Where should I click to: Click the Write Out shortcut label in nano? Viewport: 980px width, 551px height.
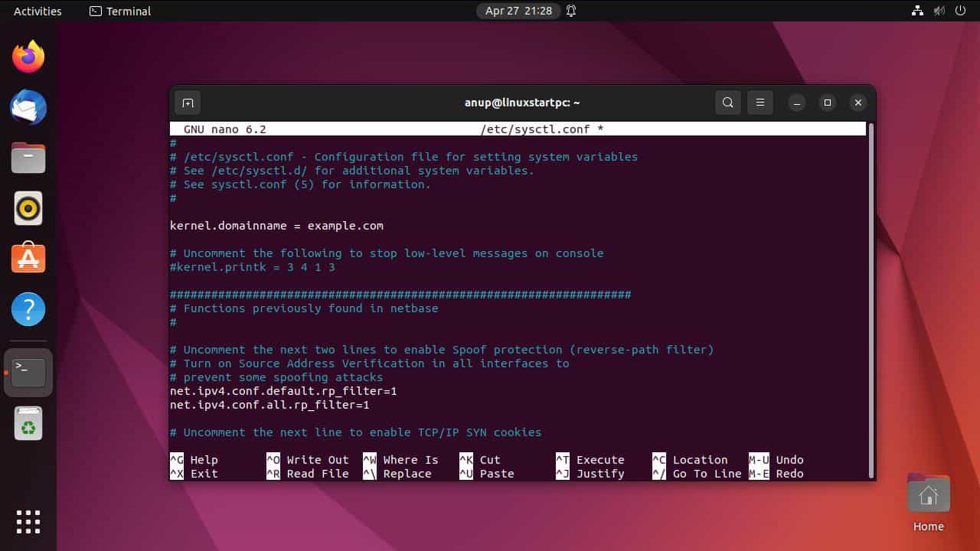[317, 459]
